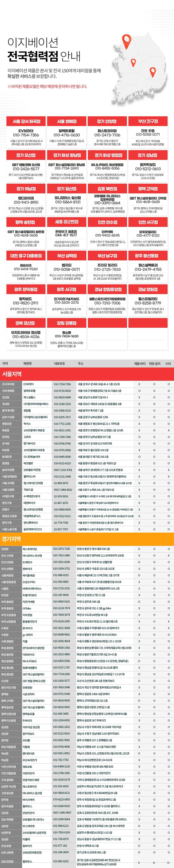This screenshot has height=868, width=174.
Task: Click the 경기 안양점 card header
Action: tap(107, 121)
